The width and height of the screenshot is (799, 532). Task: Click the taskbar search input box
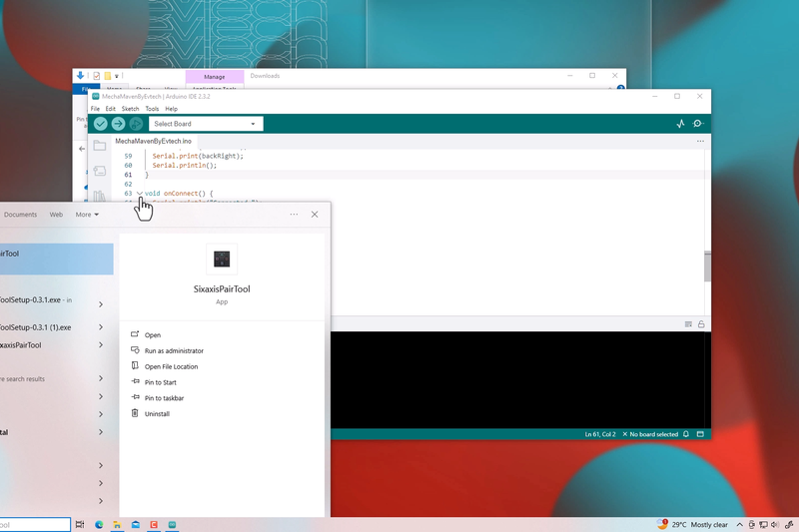click(x=35, y=524)
